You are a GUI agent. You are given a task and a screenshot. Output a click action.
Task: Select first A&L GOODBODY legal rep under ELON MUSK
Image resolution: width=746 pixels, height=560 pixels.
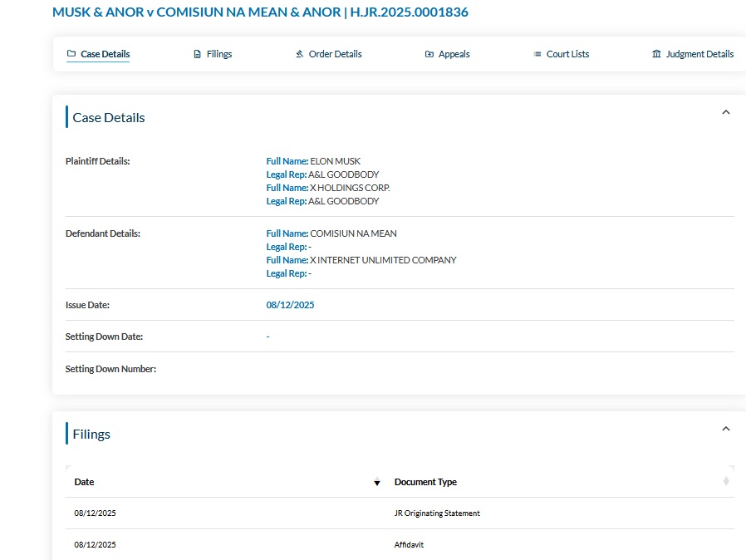343,174
